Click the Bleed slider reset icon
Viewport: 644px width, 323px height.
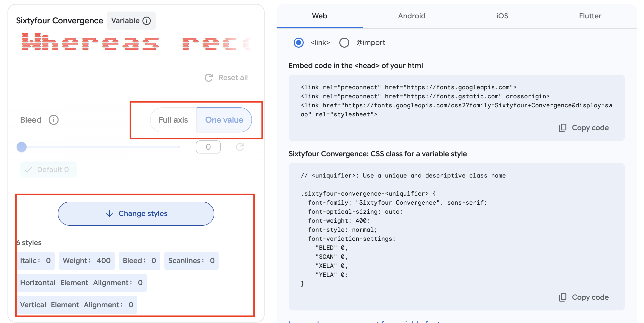click(x=240, y=147)
